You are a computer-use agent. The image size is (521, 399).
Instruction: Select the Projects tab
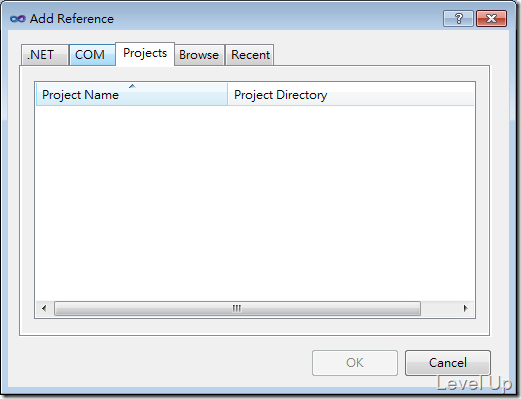click(145, 54)
